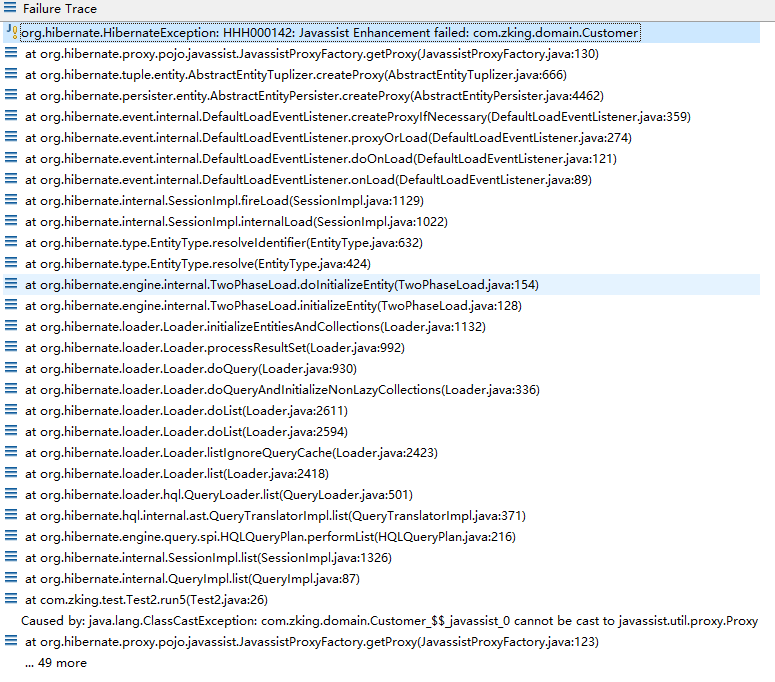Select SessionImpl.list(SessionImpl.java:1326) frame
The image size is (775, 682).
(x=209, y=558)
